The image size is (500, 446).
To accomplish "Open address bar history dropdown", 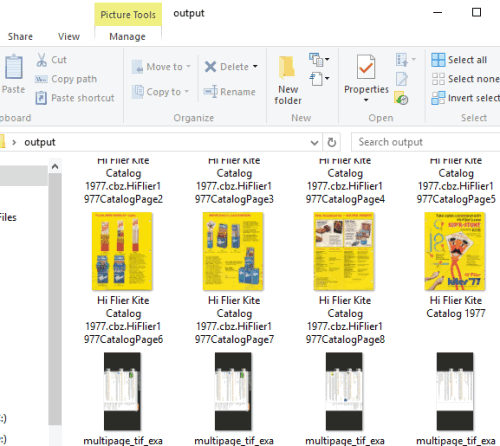I will pyautogui.click(x=314, y=143).
